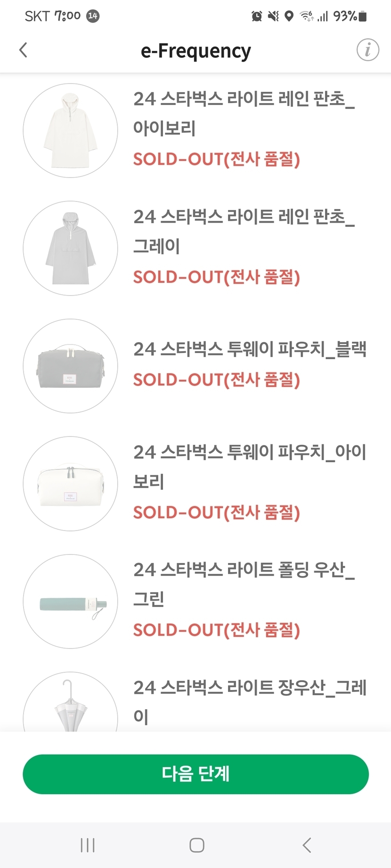
Task: Pick 24 스타벅스 라이트 장우산_그레이 item text
Action: click(250, 701)
